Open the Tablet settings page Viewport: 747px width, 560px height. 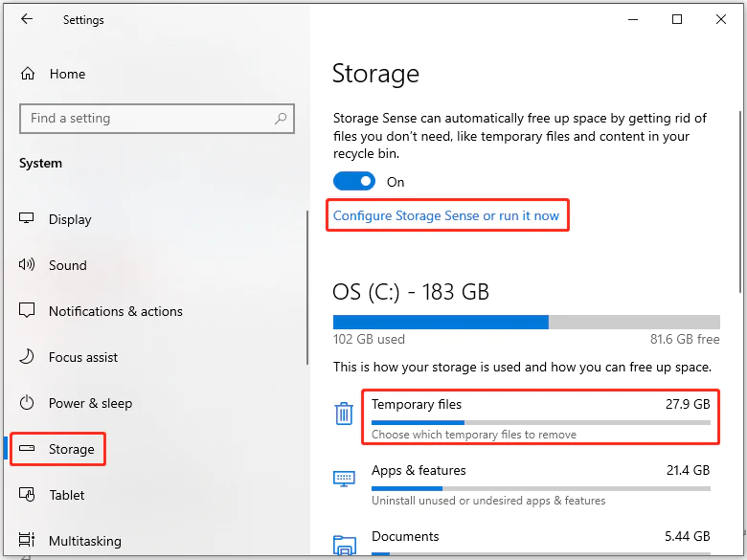[x=67, y=495]
